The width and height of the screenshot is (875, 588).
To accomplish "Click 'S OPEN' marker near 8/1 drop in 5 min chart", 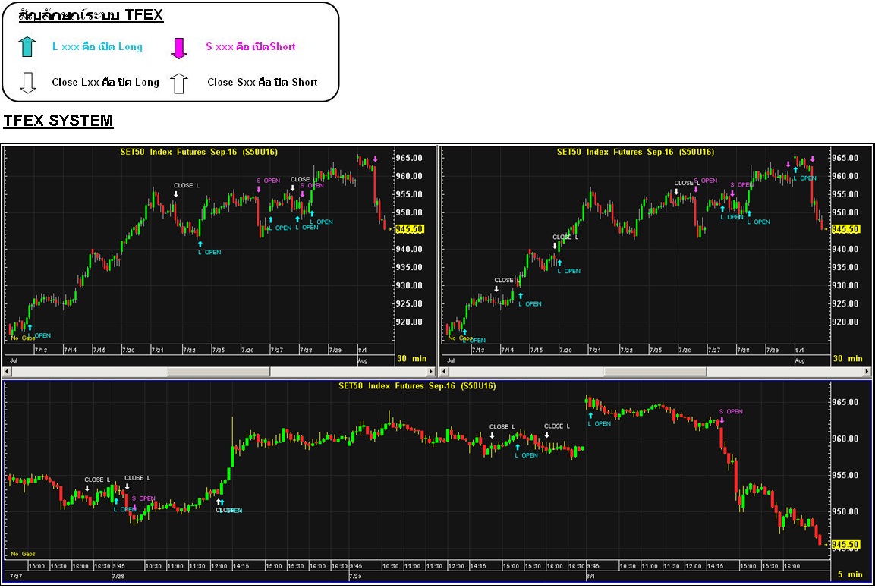I will [x=731, y=412].
